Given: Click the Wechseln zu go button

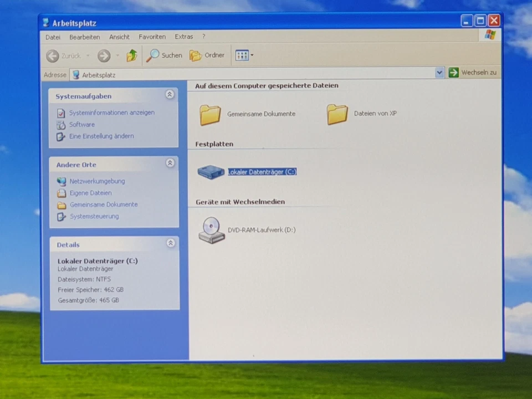Looking at the screenshot, I should click(x=473, y=72).
